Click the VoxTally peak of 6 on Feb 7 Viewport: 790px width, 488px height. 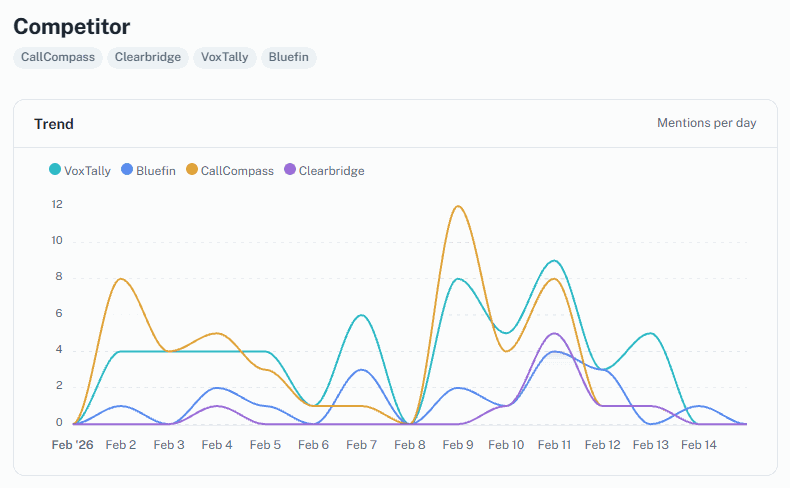click(362, 315)
